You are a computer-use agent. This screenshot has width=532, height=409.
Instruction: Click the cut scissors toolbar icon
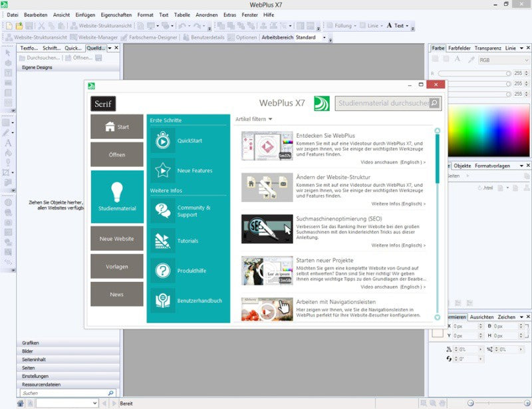[41, 26]
